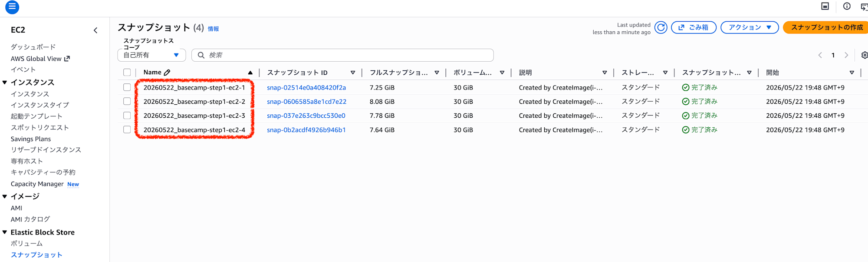Check the box for 20260522_basecamp-step1-ec2-4

(x=127, y=129)
